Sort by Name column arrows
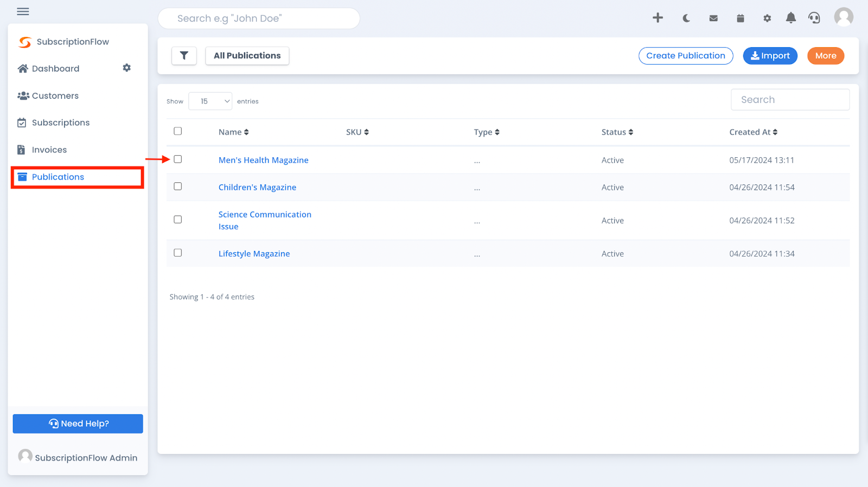Image resolution: width=868 pixels, height=487 pixels. 246,132
